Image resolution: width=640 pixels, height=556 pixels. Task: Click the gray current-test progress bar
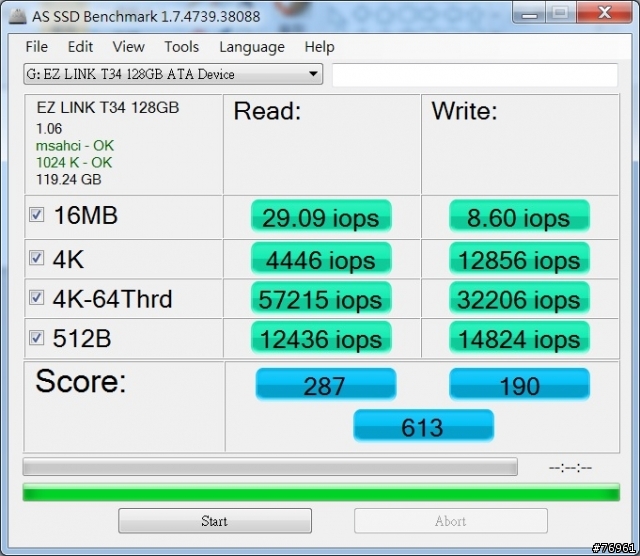270,467
